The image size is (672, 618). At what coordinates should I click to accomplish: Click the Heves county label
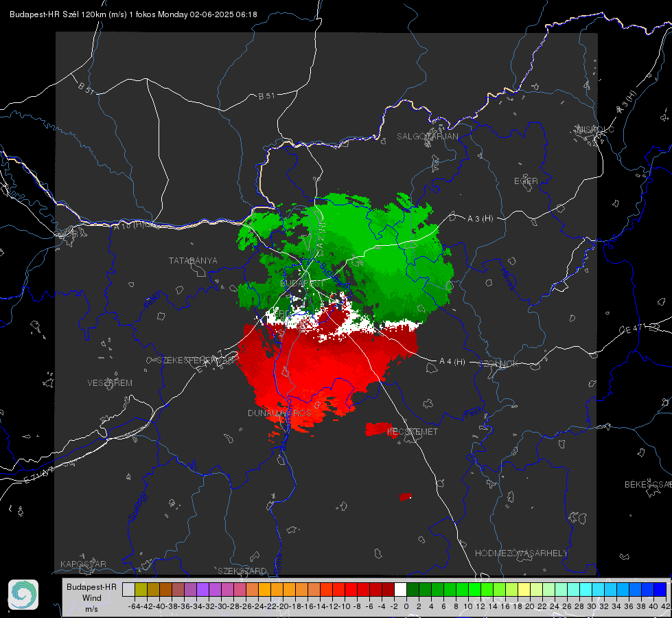click(x=507, y=279)
